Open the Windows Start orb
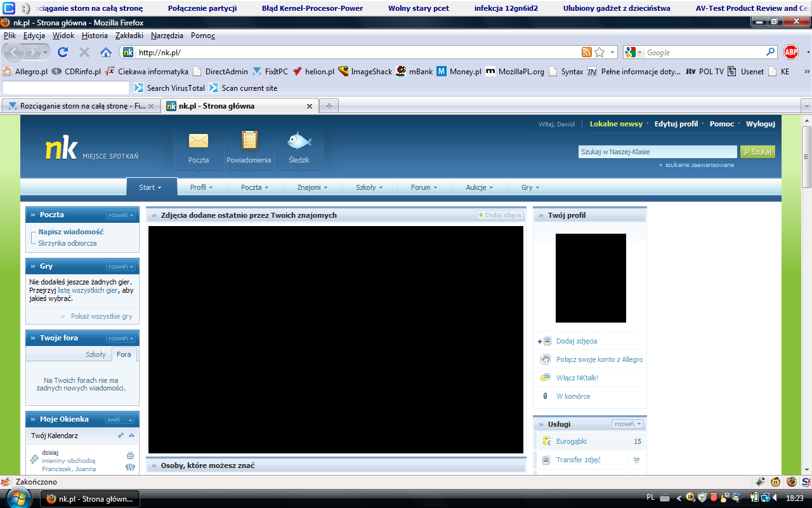This screenshot has height=508, width=812. (x=18, y=498)
